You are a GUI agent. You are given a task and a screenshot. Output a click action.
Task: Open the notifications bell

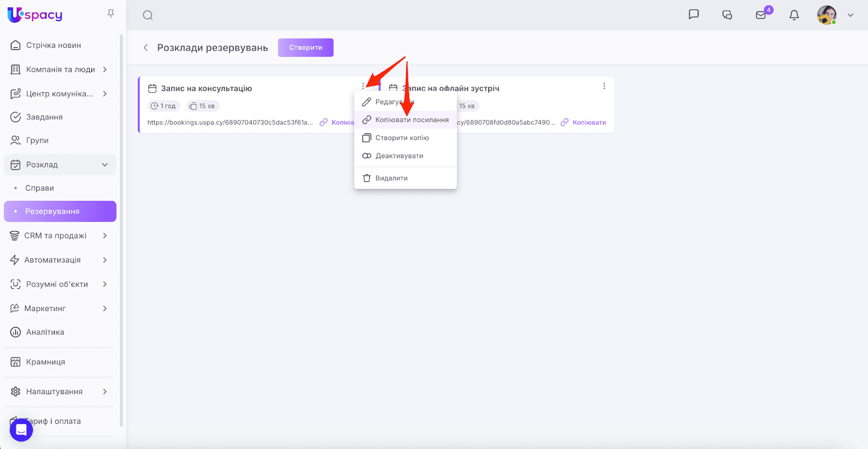(x=794, y=15)
